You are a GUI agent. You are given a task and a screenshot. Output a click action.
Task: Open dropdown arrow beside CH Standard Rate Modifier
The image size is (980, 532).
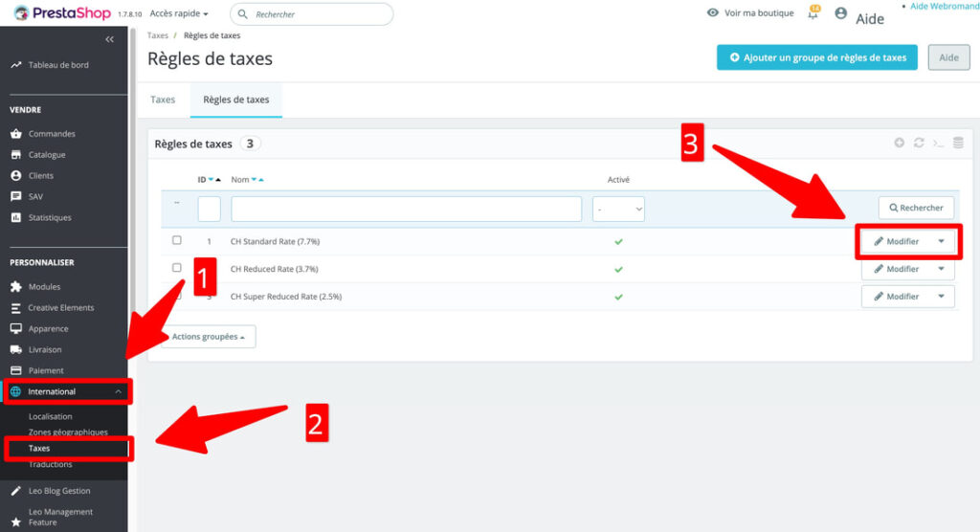tap(941, 241)
